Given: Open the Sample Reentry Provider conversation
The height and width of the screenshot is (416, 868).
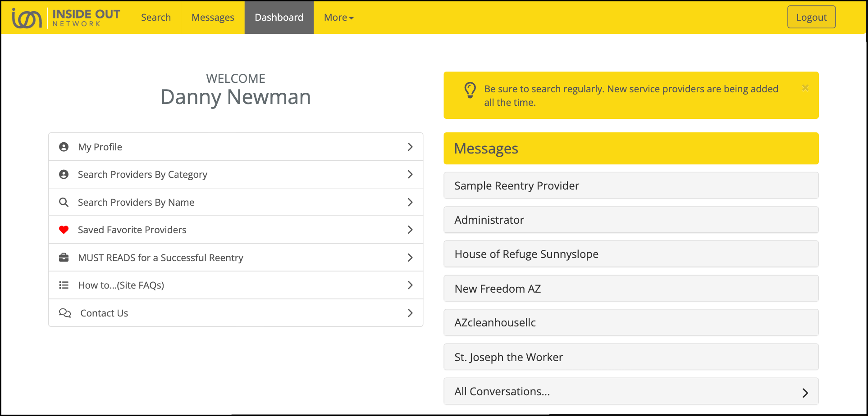Looking at the screenshot, I should [630, 185].
